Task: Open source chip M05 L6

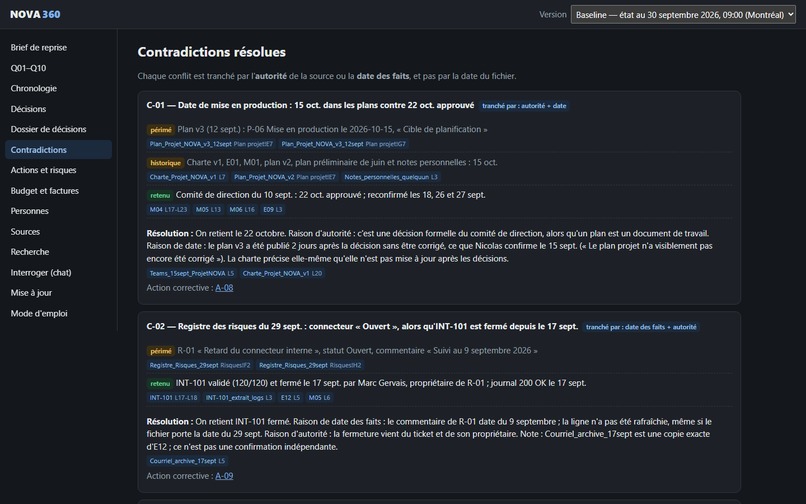Action: tap(319, 398)
